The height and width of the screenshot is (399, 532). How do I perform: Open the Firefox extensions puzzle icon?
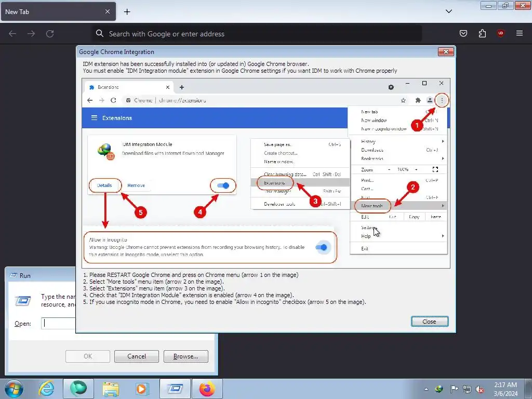coord(482,33)
